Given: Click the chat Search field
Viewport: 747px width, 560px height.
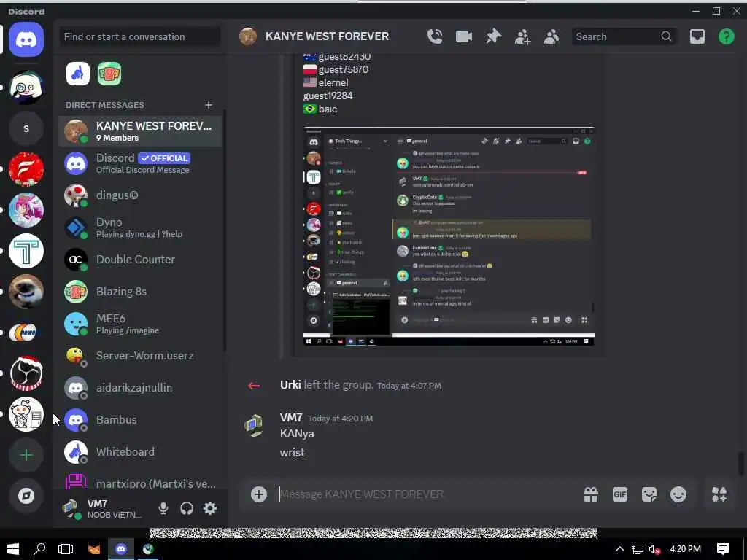Looking at the screenshot, I should click(623, 36).
